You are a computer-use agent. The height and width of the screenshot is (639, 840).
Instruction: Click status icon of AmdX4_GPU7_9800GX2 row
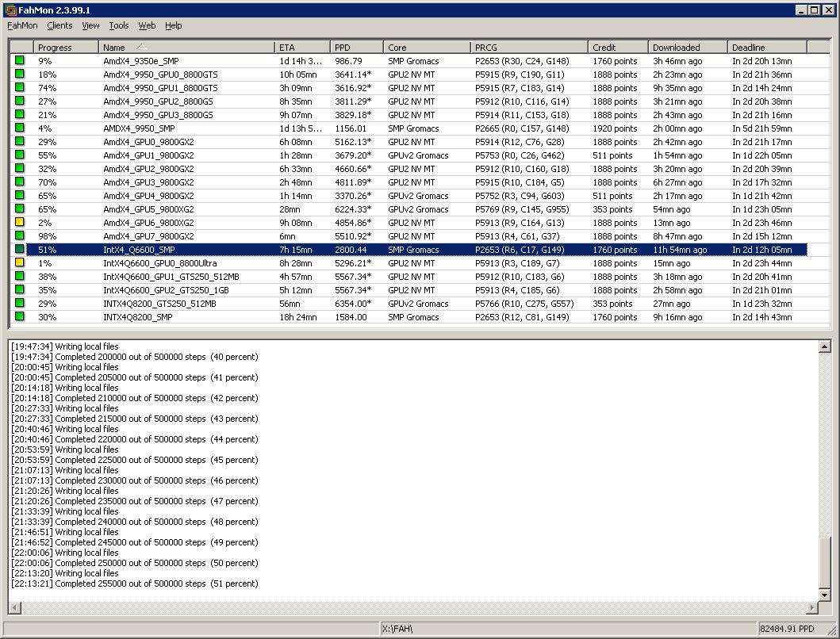(x=20, y=235)
